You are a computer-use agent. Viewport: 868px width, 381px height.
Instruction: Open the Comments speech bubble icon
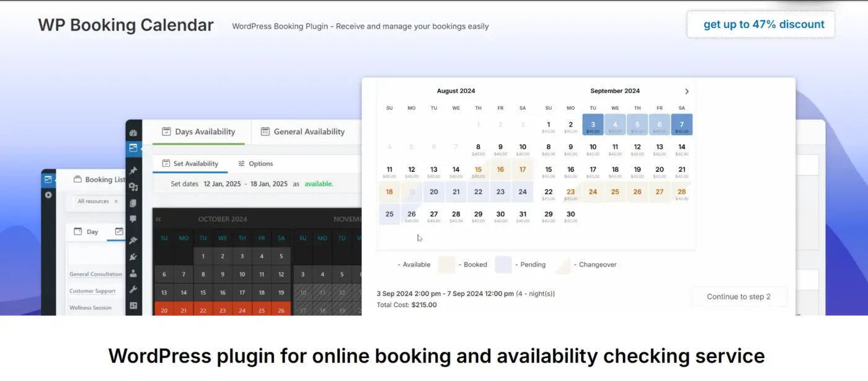(x=133, y=219)
